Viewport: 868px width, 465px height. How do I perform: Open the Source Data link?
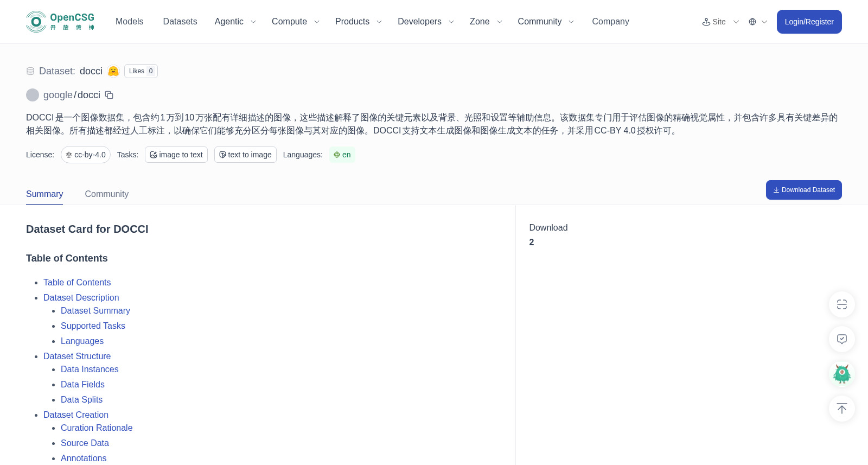pyautogui.click(x=85, y=443)
